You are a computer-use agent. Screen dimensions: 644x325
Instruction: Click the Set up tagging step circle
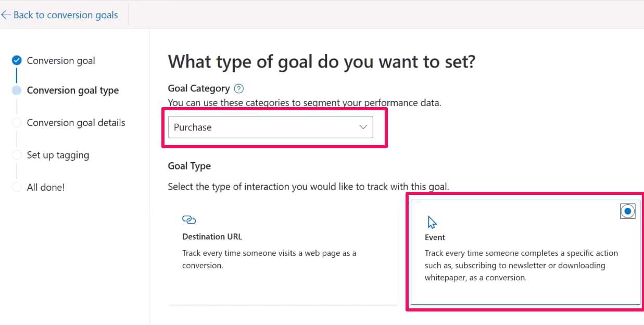[17, 155]
